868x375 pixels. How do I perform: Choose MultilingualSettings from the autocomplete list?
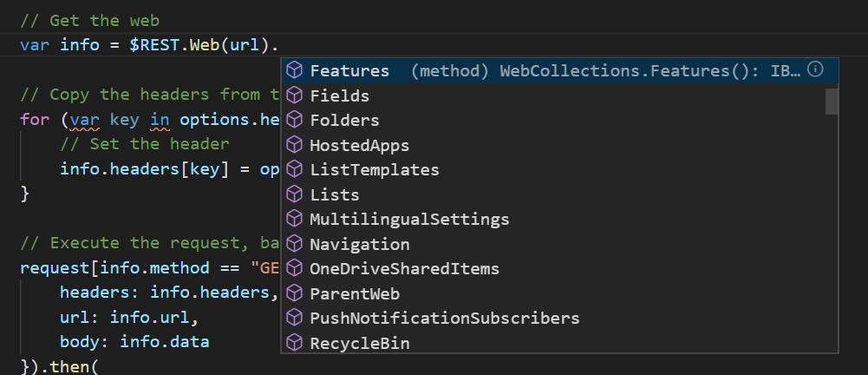(409, 220)
